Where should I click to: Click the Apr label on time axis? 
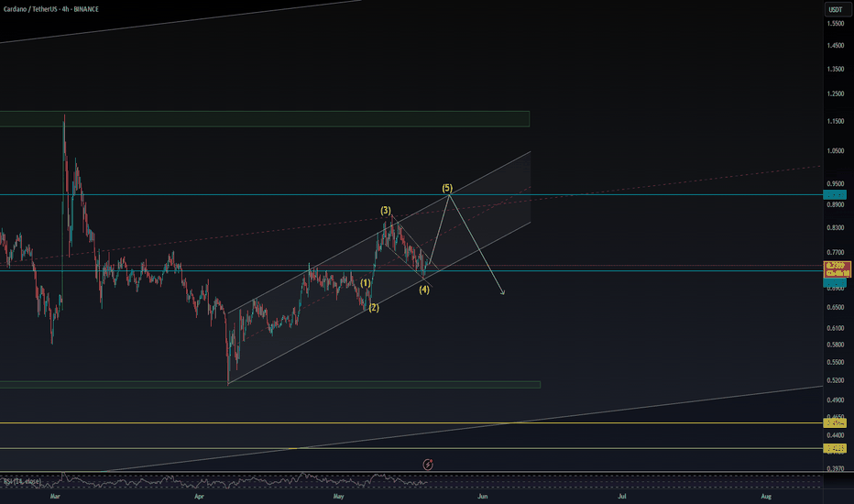pyautogui.click(x=199, y=497)
